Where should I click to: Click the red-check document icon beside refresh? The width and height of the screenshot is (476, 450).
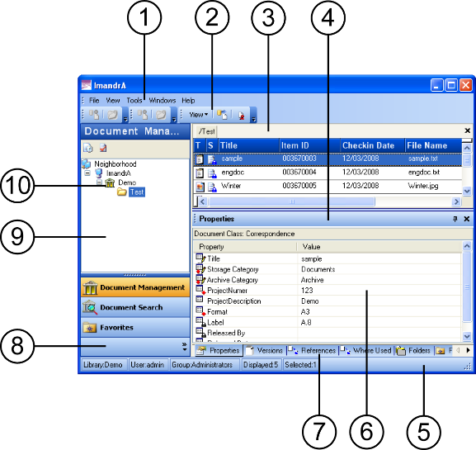pos(103,148)
